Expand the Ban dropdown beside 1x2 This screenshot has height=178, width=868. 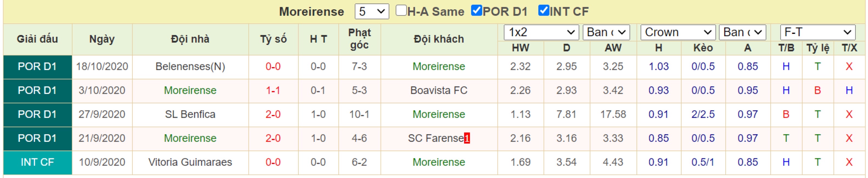(606, 32)
